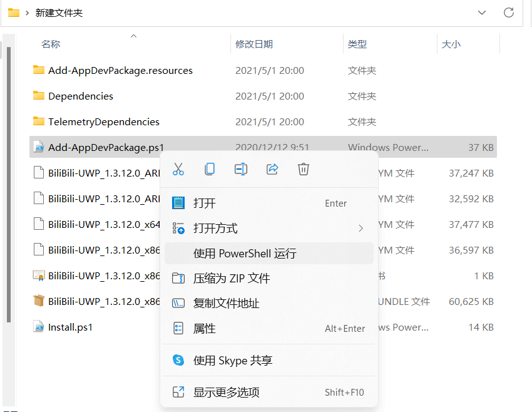Click the Copy icon in context menu

point(210,169)
